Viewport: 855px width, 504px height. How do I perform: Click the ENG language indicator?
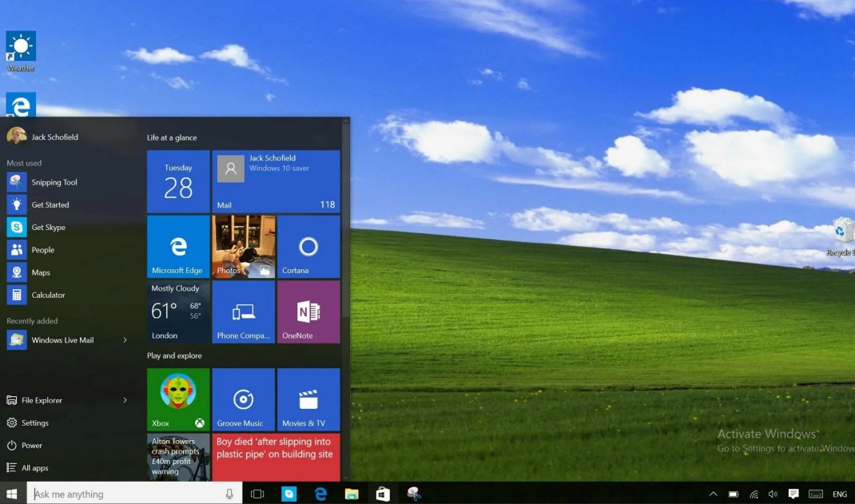click(x=840, y=494)
